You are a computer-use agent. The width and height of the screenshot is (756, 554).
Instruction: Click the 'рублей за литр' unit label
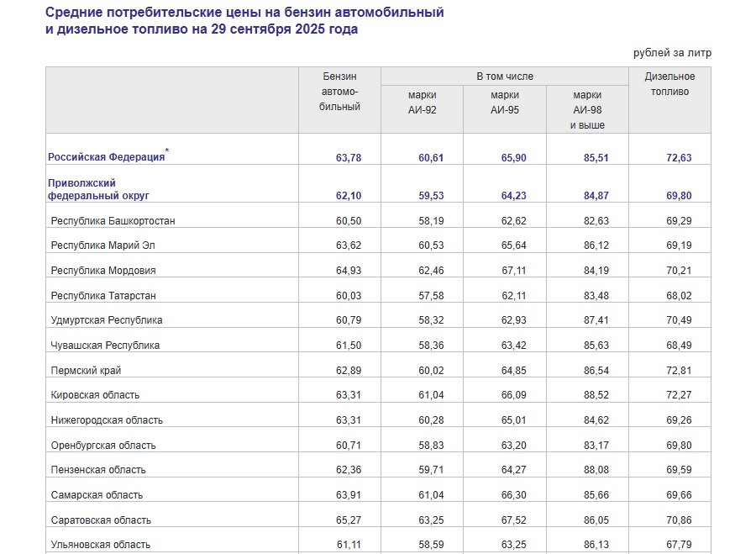coord(672,52)
